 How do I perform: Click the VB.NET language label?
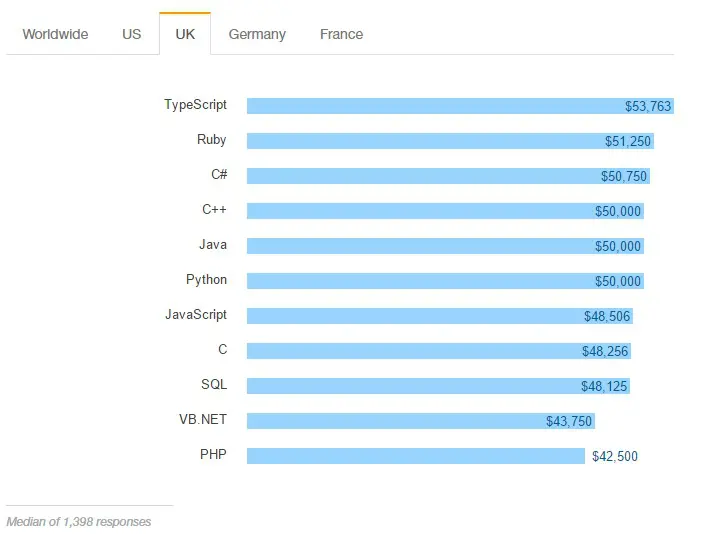click(203, 419)
